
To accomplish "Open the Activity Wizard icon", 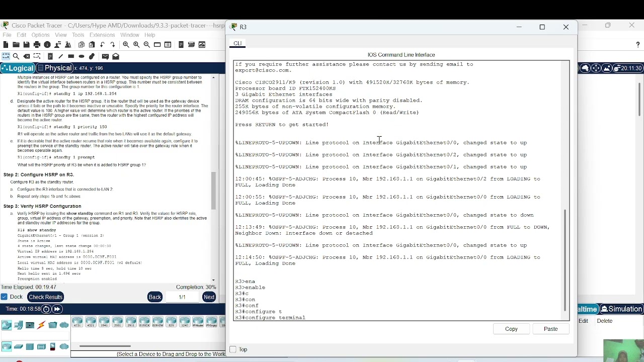I will click(57, 45).
